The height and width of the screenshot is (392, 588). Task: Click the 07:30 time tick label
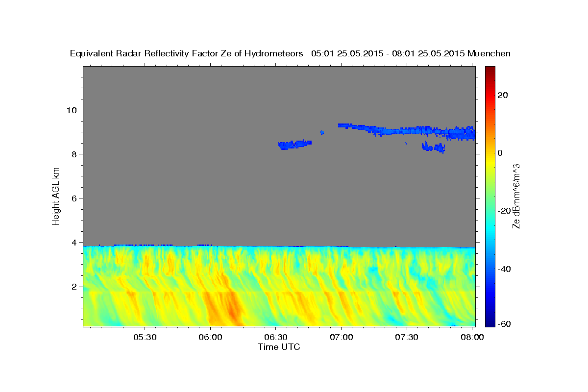[x=407, y=338]
